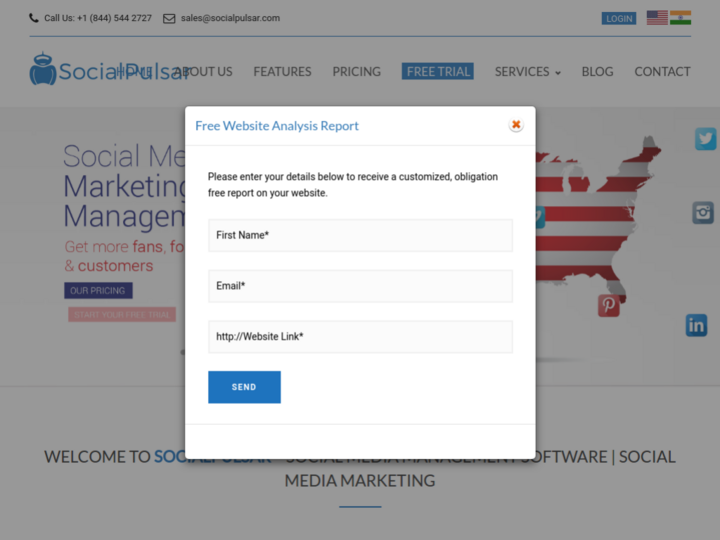Viewport: 720px width, 540px height.
Task: Click the envelope icon beside sales email
Action: tap(169, 18)
